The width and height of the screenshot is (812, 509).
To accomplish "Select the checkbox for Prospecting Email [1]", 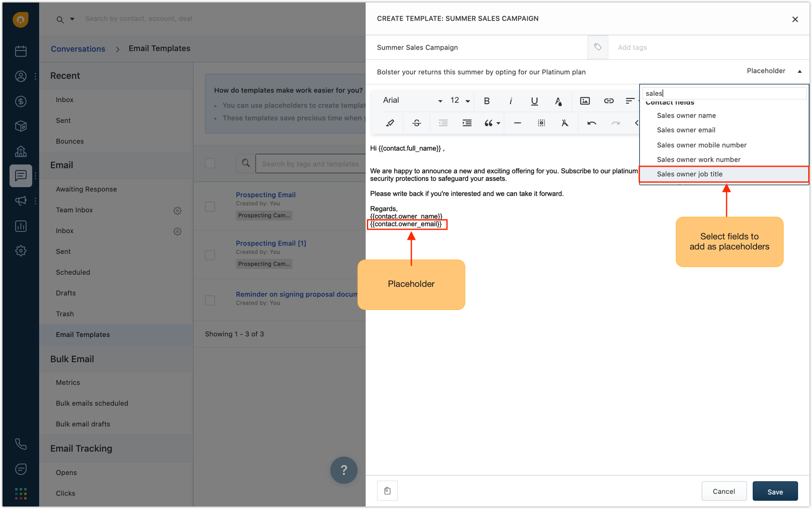I will point(210,255).
